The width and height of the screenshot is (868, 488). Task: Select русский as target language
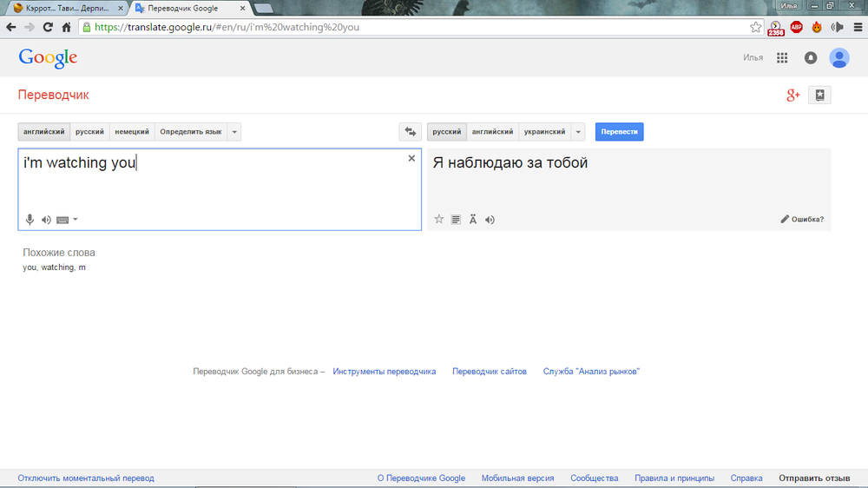point(447,132)
